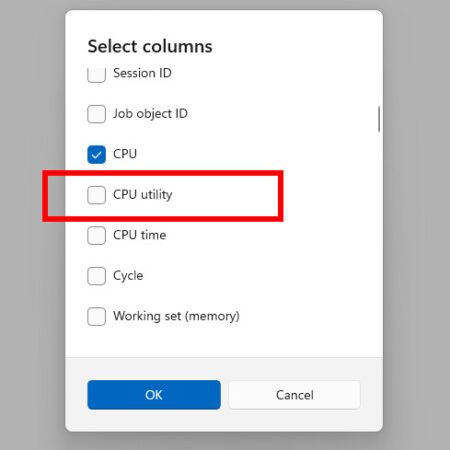Click the 'CPU time' label text
This screenshot has width=450, height=450.
140,235
